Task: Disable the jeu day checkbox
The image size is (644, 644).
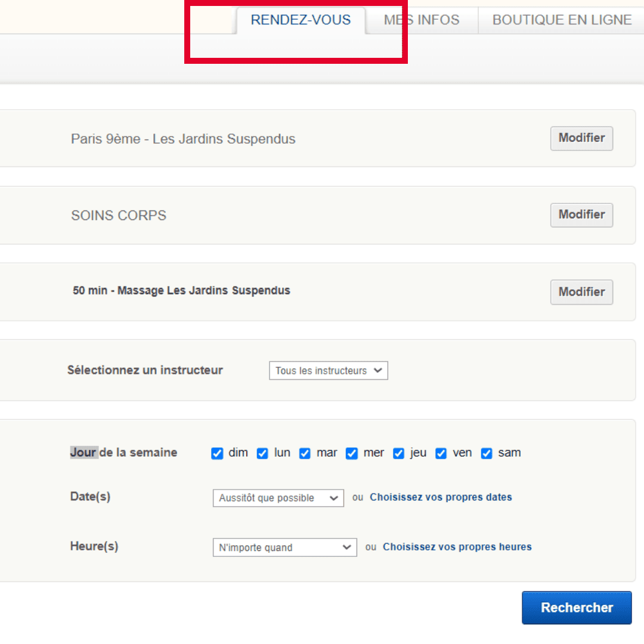Action: coord(398,453)
